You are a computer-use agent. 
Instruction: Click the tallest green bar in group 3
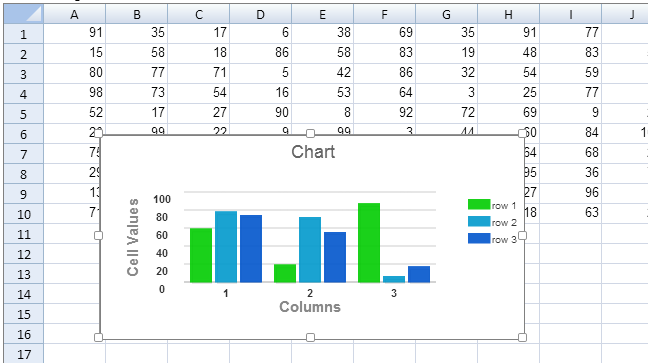click(x=369, y=243)
